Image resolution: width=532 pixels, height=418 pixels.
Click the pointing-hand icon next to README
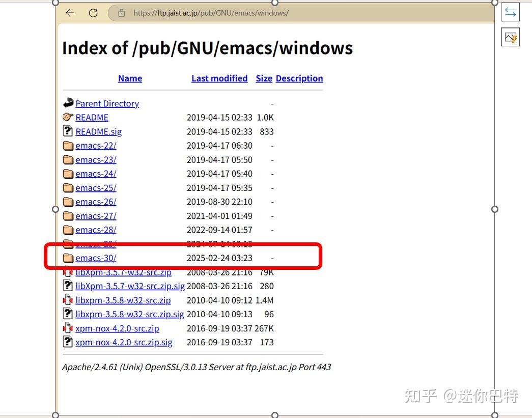[68, 117]
